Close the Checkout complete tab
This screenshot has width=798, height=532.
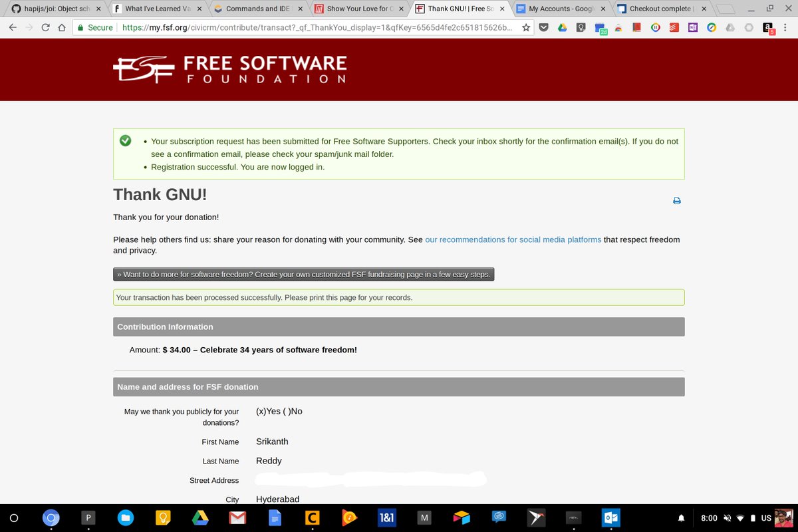pyautogui.click(x=703, y=9)
